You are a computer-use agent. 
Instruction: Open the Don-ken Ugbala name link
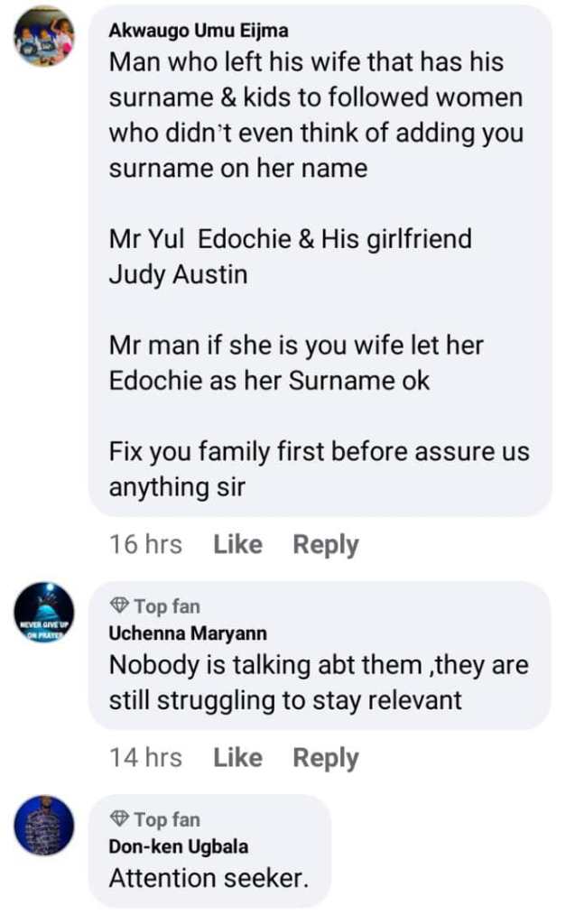point(179,846)
